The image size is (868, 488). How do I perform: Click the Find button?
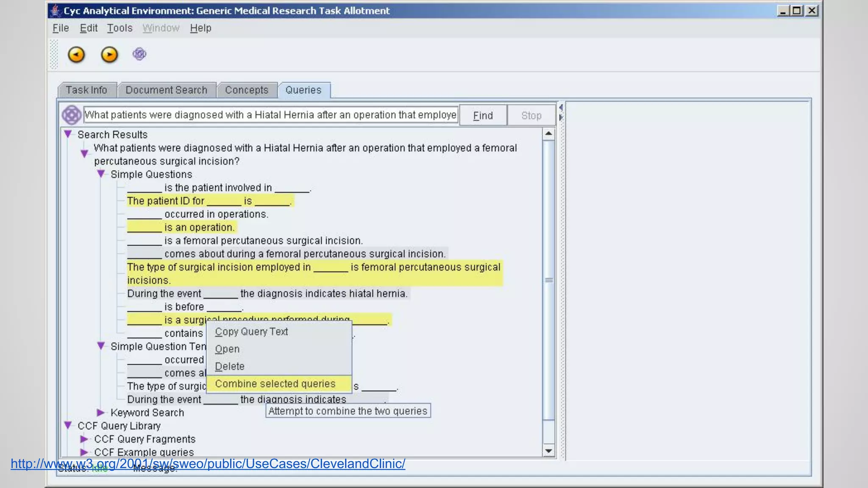pos(483,115)
